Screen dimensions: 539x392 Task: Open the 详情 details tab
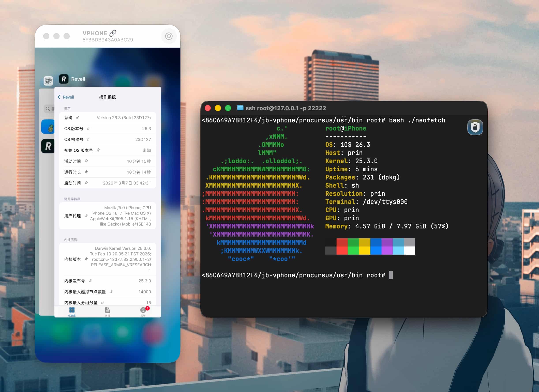107,311
